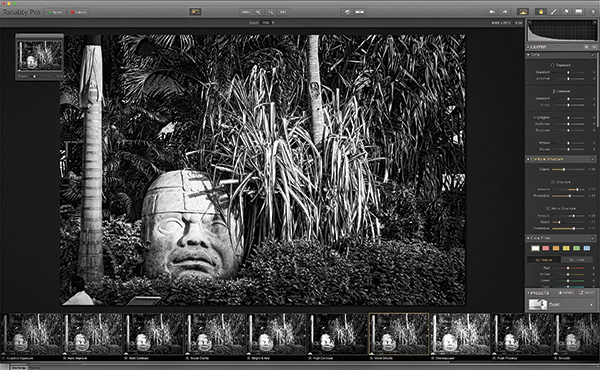
Task: Click the Structure Amount slider handle
Action: [x=577, y=189]
